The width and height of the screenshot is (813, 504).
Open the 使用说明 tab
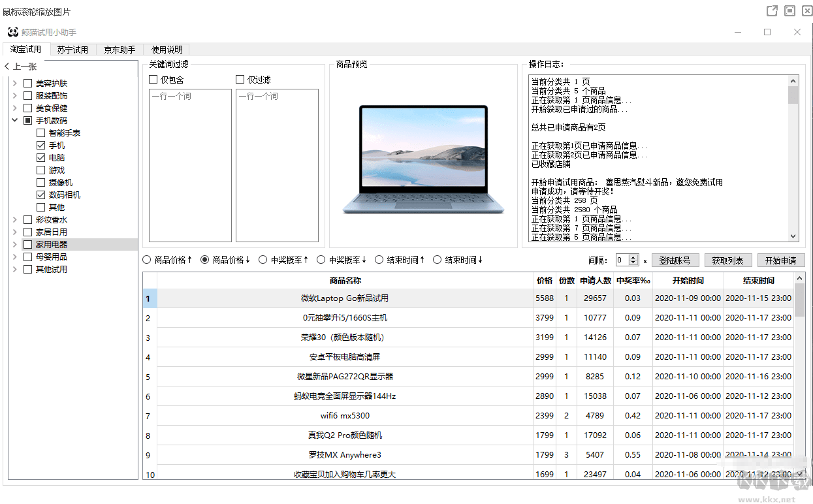[x=167, y=50]
